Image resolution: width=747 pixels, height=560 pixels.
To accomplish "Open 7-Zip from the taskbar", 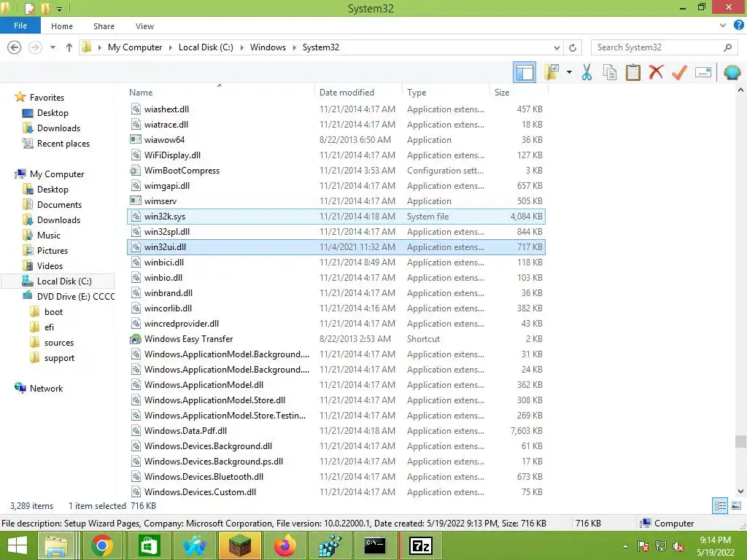I will click(x=421, y=545).
